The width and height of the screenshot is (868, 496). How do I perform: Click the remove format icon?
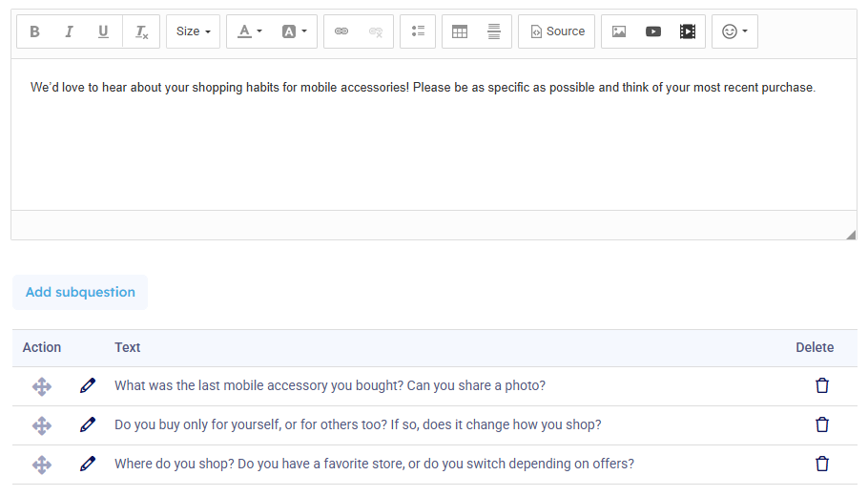(141, 31)
